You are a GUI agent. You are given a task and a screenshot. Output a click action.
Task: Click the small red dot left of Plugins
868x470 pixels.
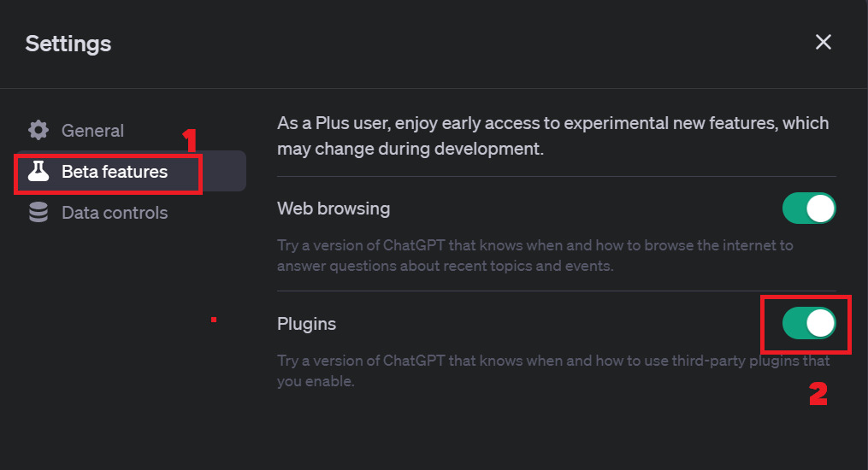tap(214, 320)
